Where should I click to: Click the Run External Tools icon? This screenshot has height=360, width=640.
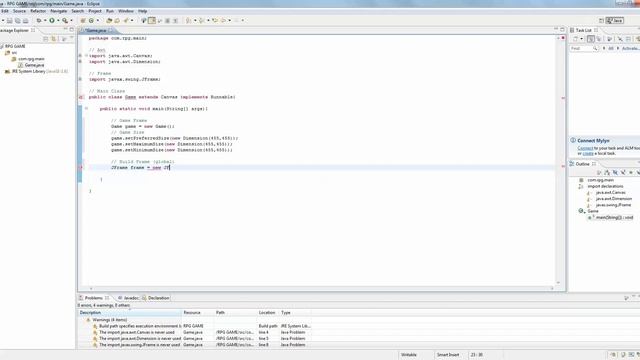[65, 20]
